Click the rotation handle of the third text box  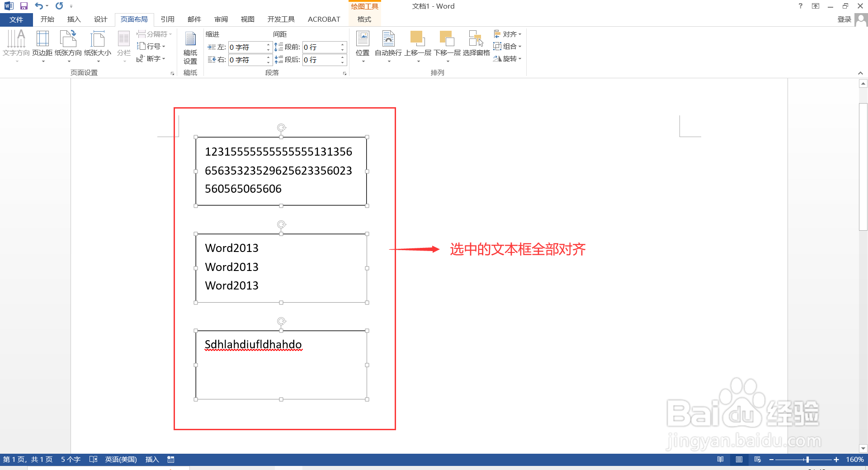(281, 322)
